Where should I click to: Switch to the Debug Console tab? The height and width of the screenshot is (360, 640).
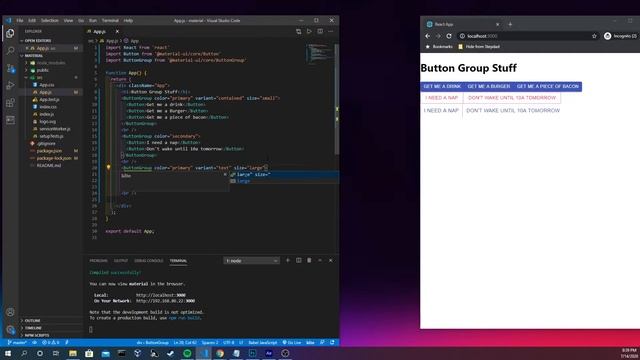pos(149,261)
